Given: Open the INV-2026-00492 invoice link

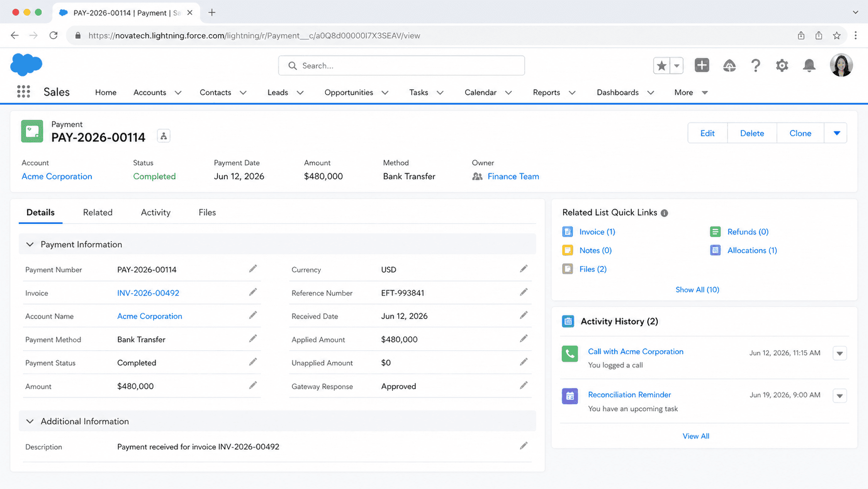Looking at the screenshot, I should [148, 293].
